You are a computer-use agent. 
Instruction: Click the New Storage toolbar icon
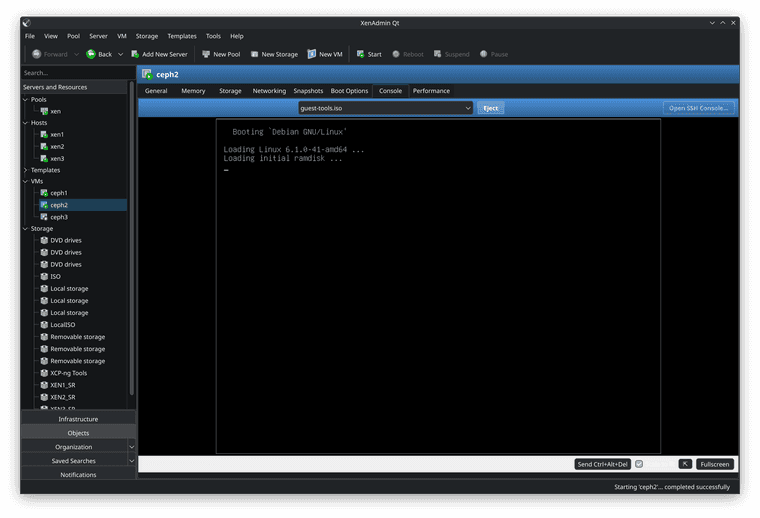[254, 54]
